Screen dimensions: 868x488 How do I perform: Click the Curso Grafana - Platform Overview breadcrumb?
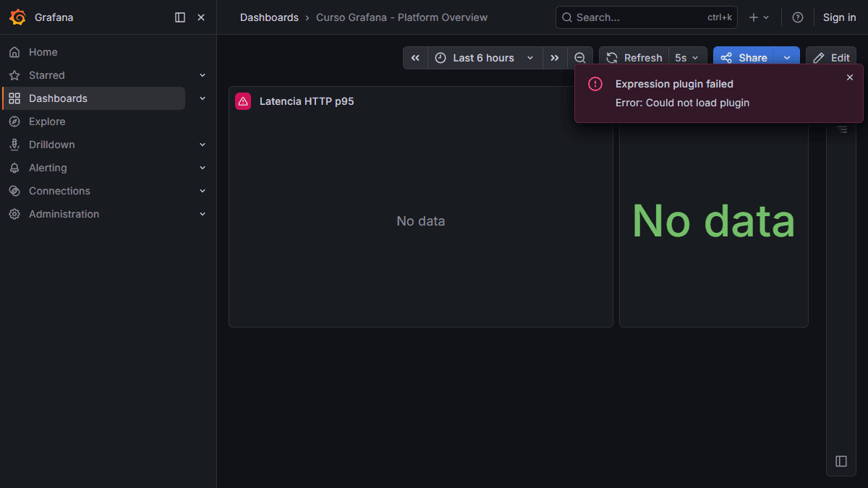point(401,17)
